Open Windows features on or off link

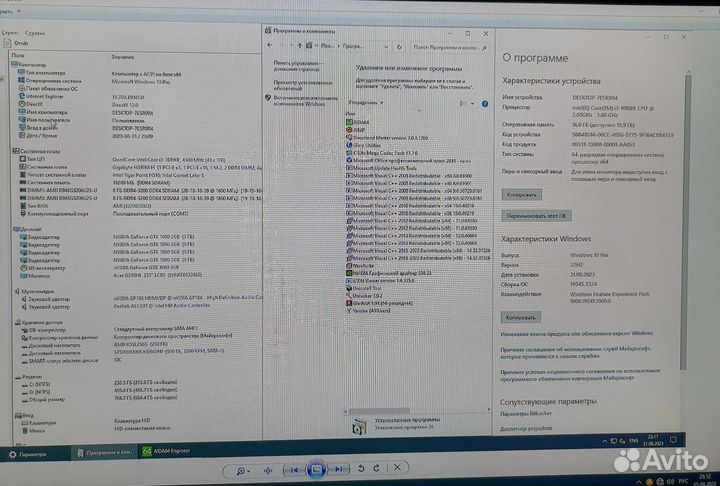pos(306,101)
